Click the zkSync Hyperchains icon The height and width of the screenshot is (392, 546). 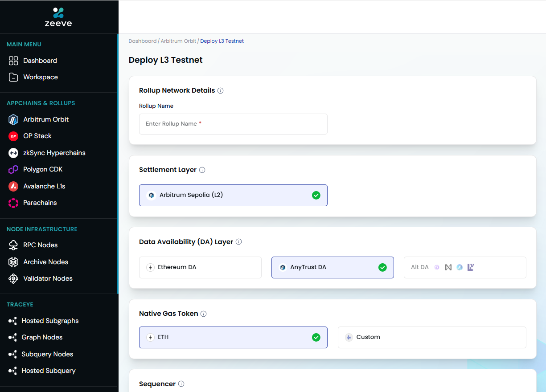pyautogui.click(x=13, y=153)
